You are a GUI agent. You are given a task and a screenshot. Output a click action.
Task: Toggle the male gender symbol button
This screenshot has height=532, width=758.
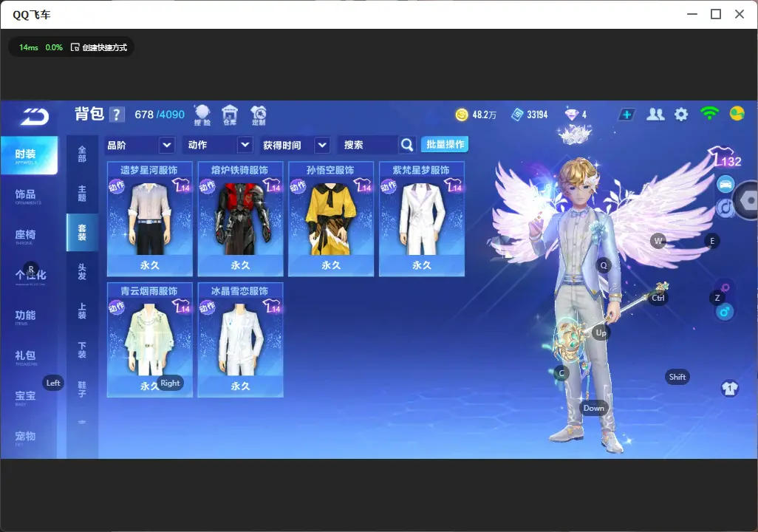[725, 312]
